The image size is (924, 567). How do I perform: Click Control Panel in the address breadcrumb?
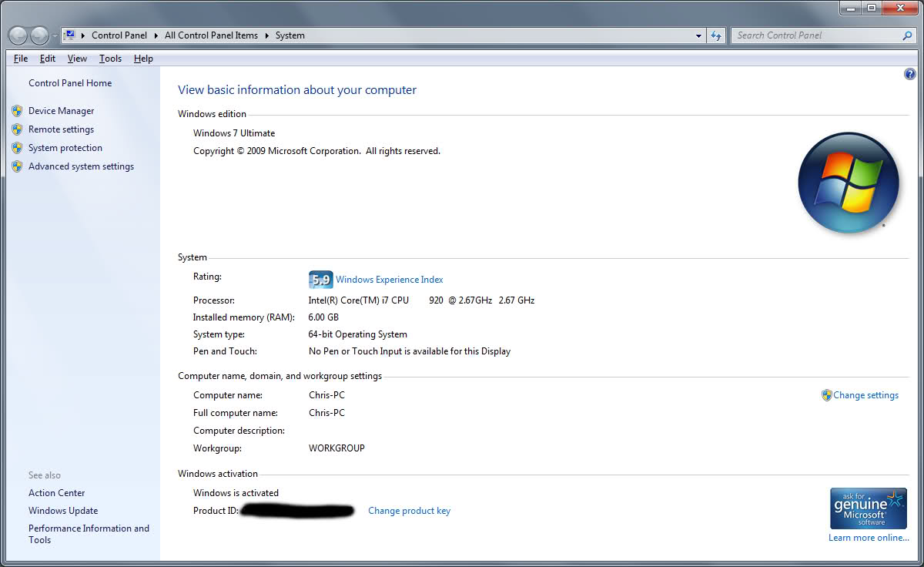(x=119, y=35)
